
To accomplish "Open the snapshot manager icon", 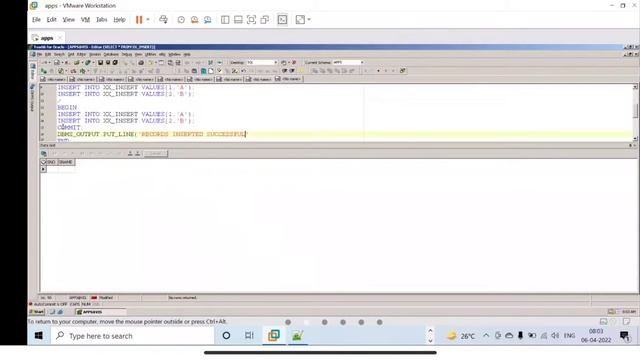I will 207,20.
